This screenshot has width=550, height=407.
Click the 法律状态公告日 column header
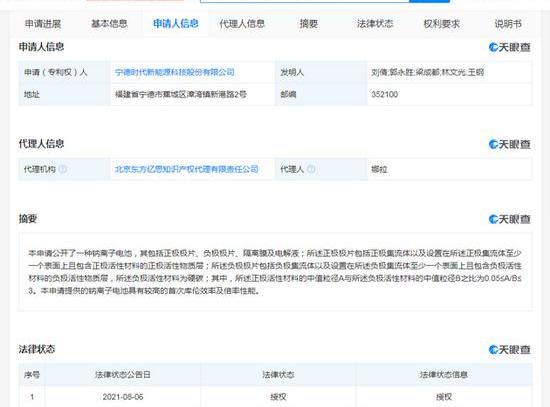coord(123,375)
